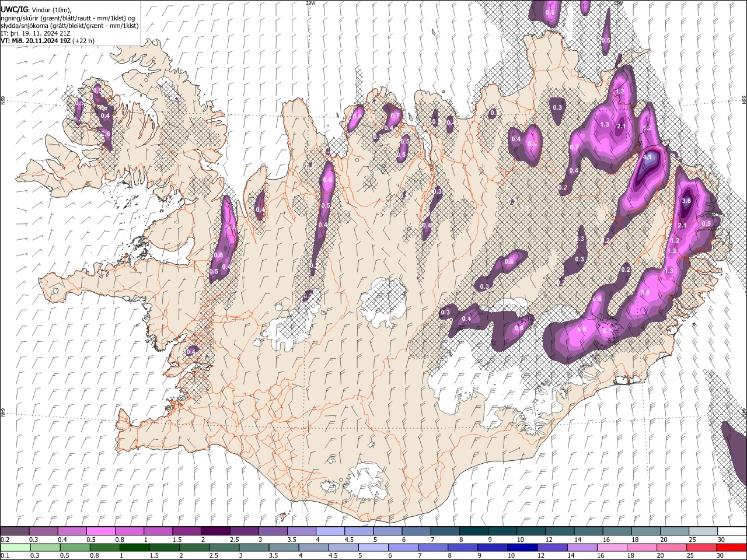Select the red-pink rain swatch labeled 25
This screenshot has width=747, height=560.
coord(701,548)
